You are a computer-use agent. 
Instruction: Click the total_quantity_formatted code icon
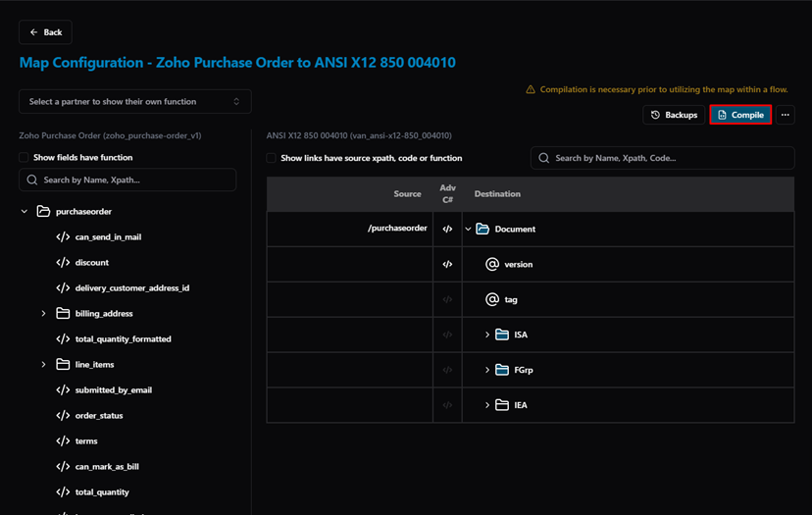click(63, 338)
